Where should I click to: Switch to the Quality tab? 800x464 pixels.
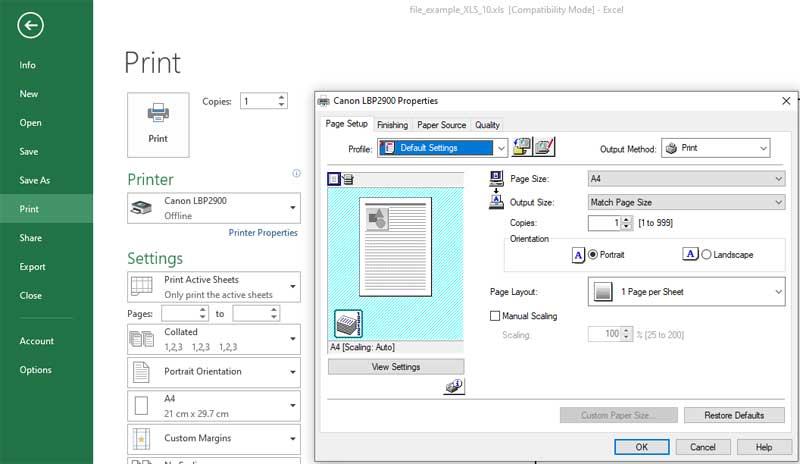(487, 125)
